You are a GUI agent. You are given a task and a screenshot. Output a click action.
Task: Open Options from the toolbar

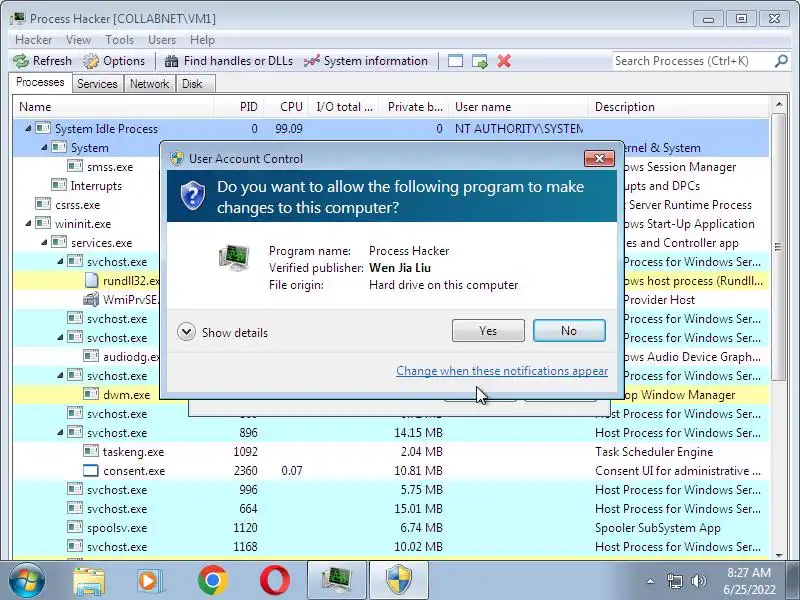(x=114, y=61)
